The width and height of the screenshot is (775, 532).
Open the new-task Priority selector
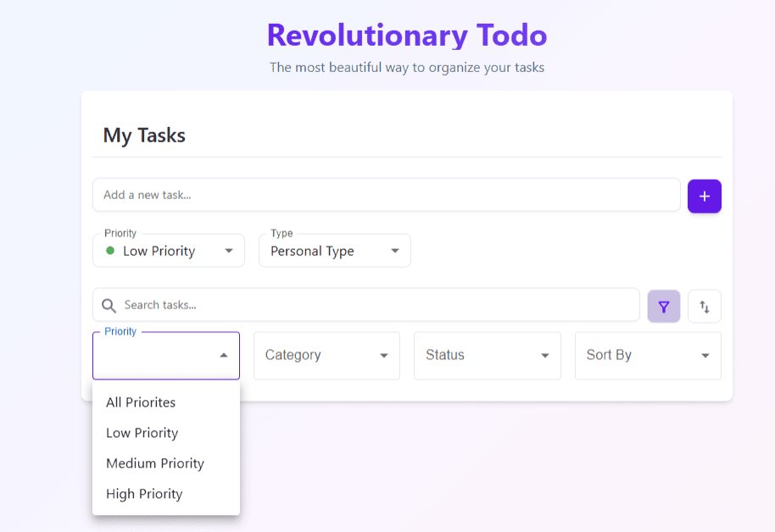click(x=169, y=251)
